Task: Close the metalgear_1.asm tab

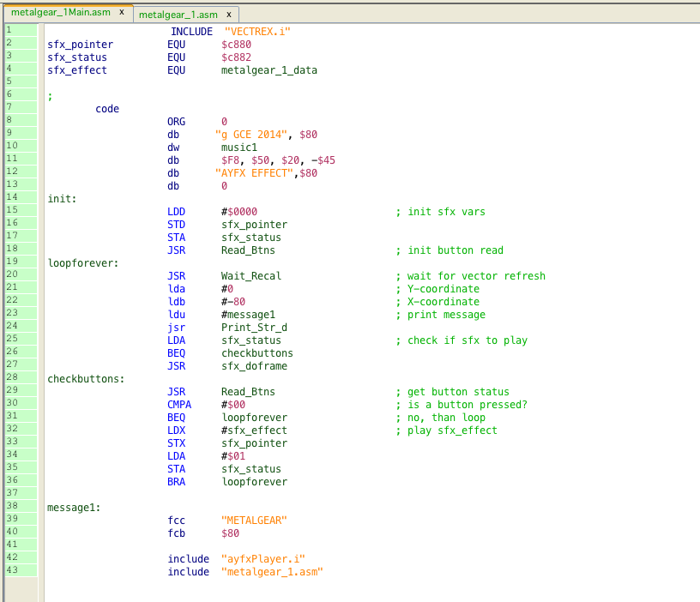Action: click(x=229, y=15)
